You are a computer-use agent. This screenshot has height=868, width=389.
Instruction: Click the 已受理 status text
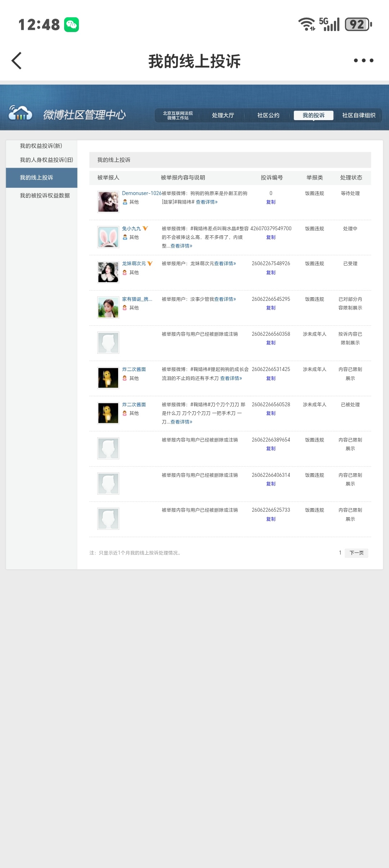coord(350,263)
